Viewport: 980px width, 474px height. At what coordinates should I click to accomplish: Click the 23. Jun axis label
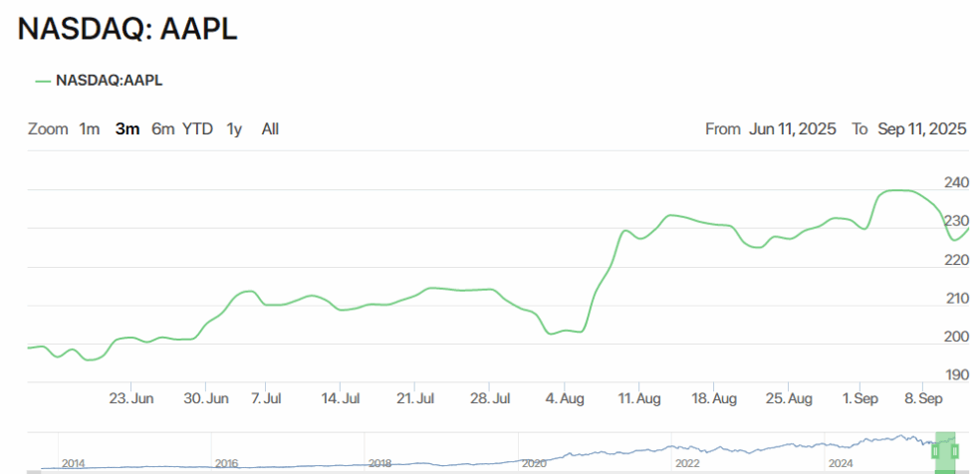131,398
